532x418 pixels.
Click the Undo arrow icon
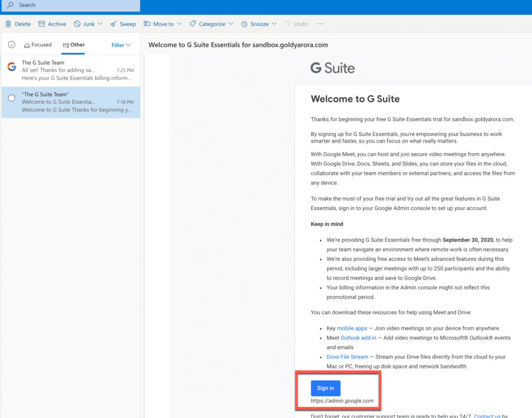click(288, 24)
